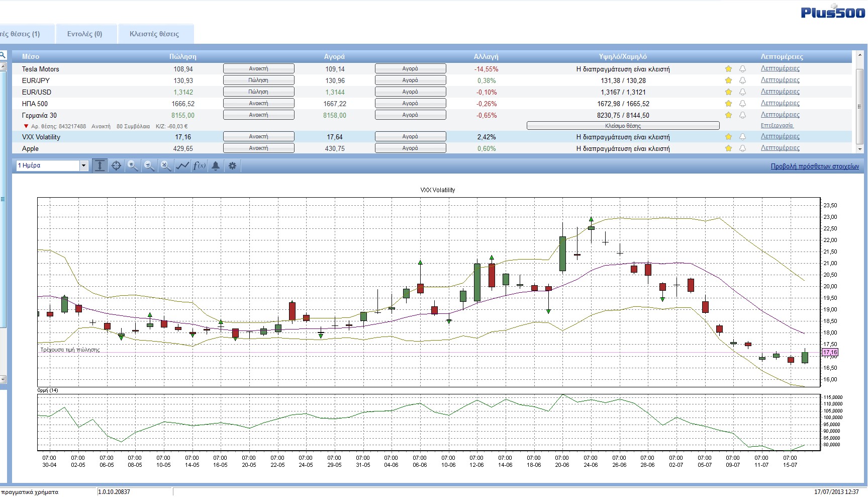Open chart settings gear icon
Screen dimensions: 868x497
pyautogui.click(x=232, y=165)
